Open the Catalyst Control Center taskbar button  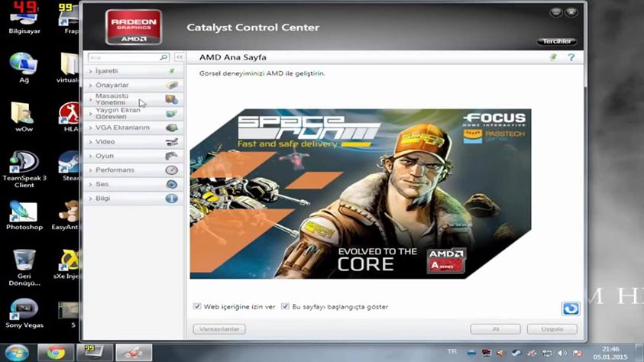point(134,353)
